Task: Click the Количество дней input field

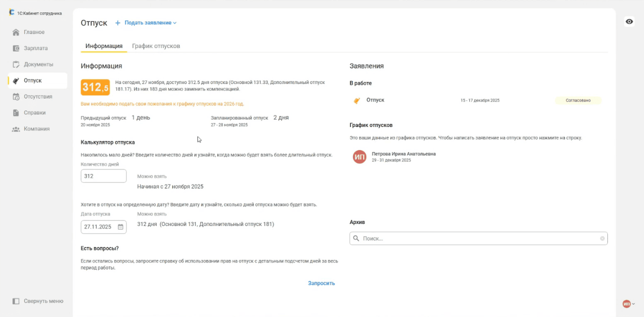Action: 103,176
